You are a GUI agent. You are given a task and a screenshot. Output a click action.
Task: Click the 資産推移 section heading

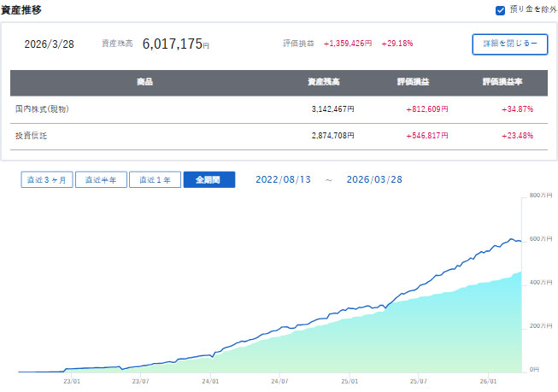pos(21,10)
